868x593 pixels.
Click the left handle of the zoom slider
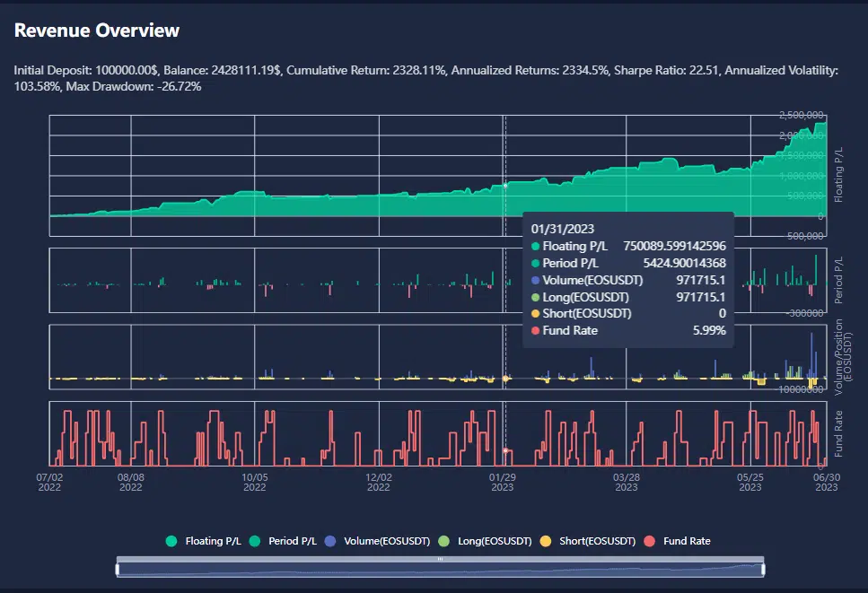tap(117, 568)
